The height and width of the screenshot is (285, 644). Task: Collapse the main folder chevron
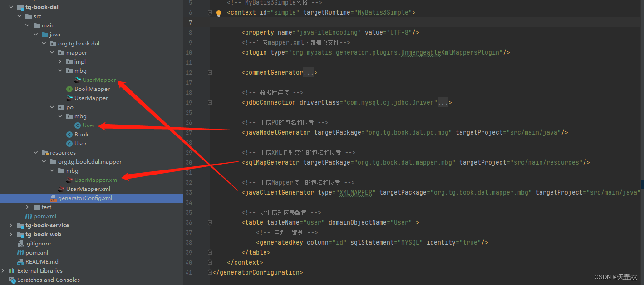27,25
